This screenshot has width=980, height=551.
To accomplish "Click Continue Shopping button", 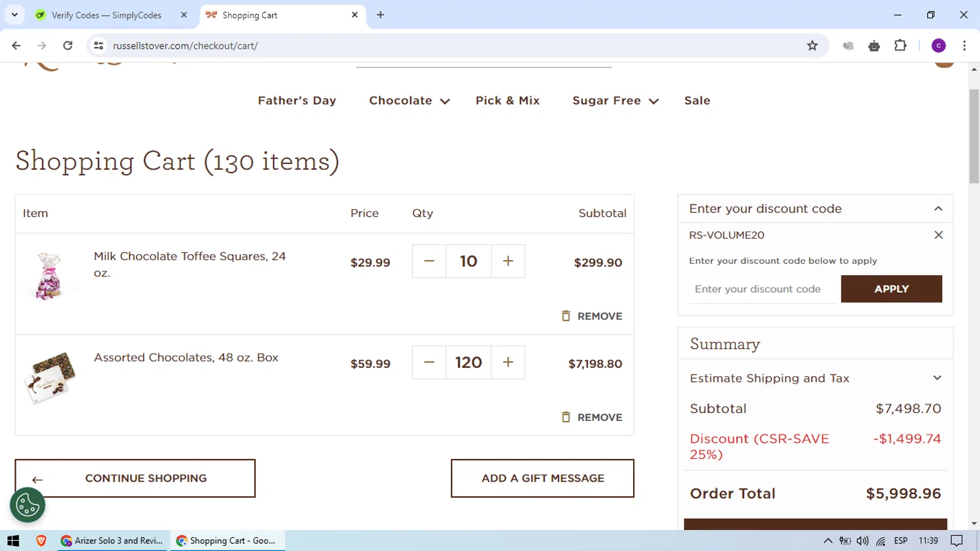I will (x=135, y=478).
